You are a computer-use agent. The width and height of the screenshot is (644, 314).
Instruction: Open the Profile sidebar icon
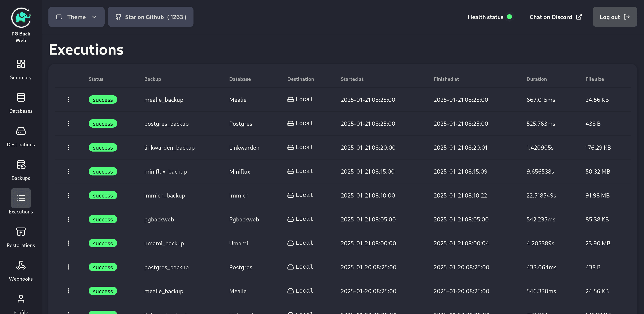tap(21, 299)
